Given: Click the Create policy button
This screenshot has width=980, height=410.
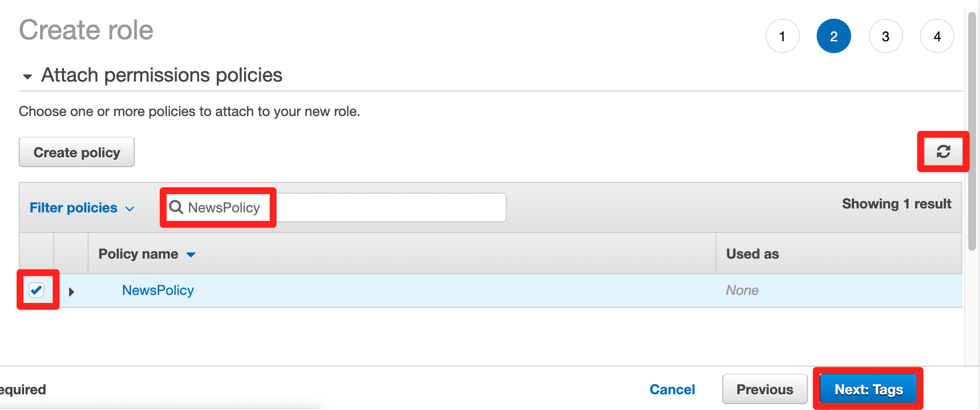Looking at the screenshot, I should click(77, 152).
